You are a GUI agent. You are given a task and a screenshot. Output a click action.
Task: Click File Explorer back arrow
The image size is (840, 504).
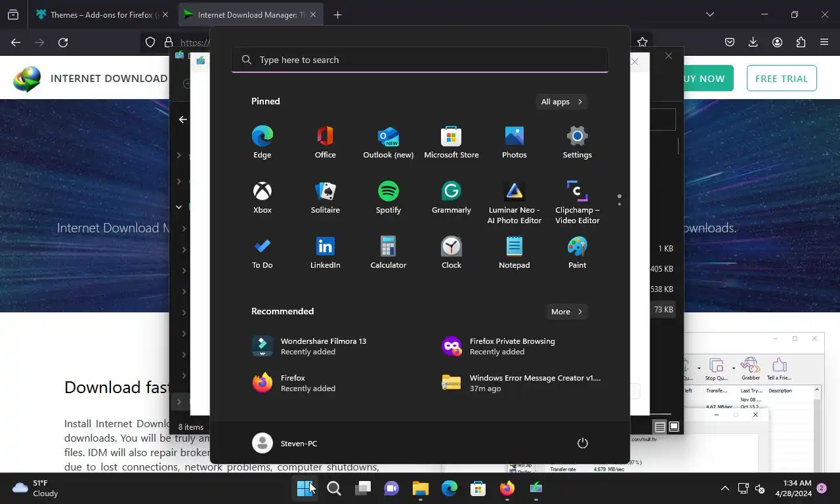182,119
